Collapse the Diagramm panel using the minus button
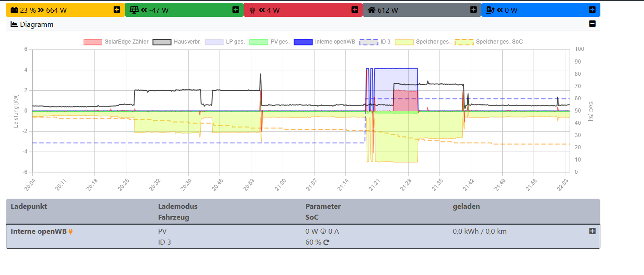 click(x=593, y=24)
